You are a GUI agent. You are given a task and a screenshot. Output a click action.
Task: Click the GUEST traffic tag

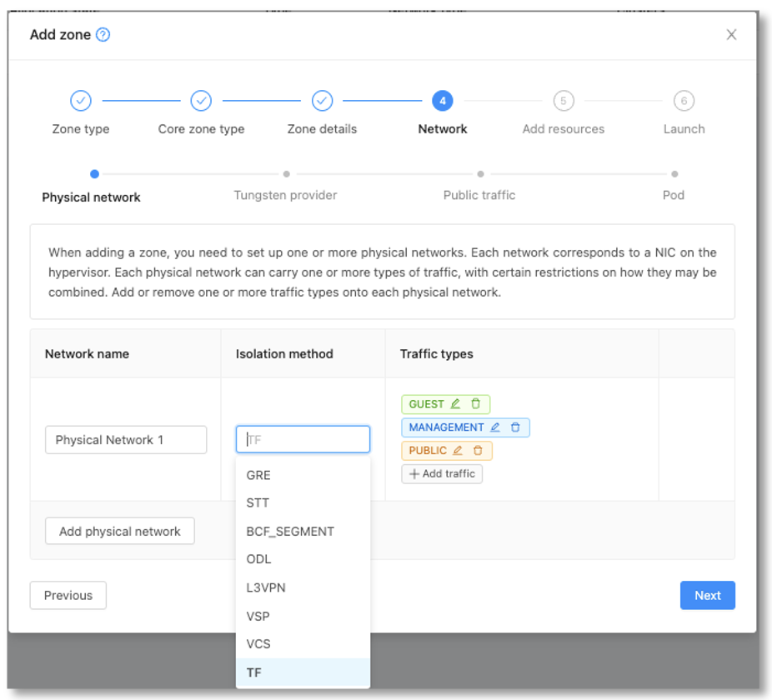[x=445, y=403]
